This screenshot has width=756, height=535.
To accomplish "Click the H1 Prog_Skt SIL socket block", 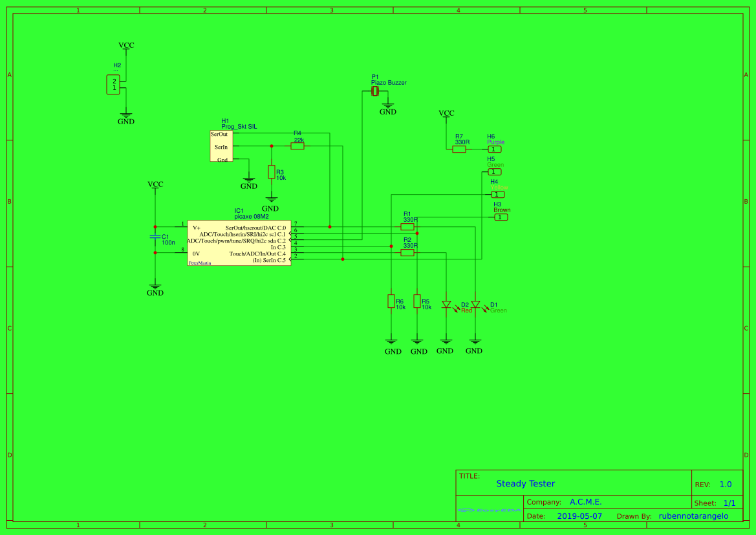I will pyautogui.click(x=221, y=146).
